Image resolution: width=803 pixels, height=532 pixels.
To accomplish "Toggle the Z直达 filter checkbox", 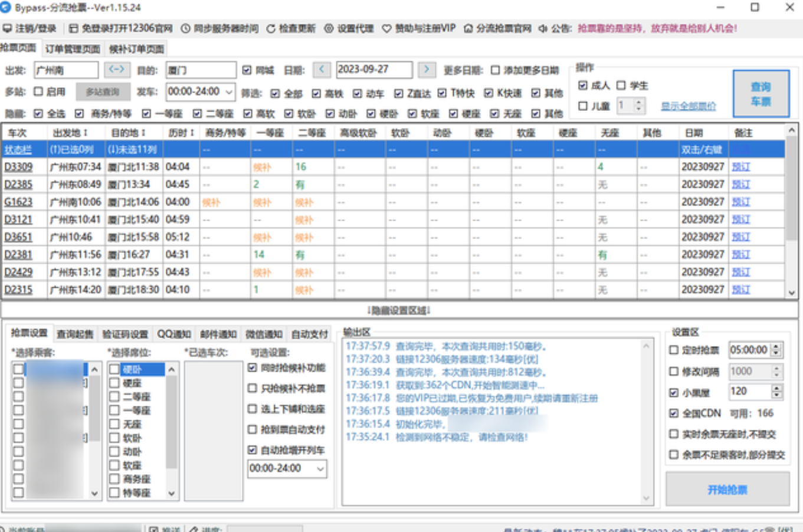I will pyautogui.click(x=399, y=93).
